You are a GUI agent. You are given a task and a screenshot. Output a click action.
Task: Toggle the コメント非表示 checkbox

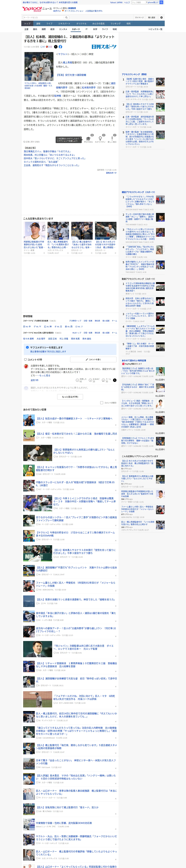click(x=102, y=403)
